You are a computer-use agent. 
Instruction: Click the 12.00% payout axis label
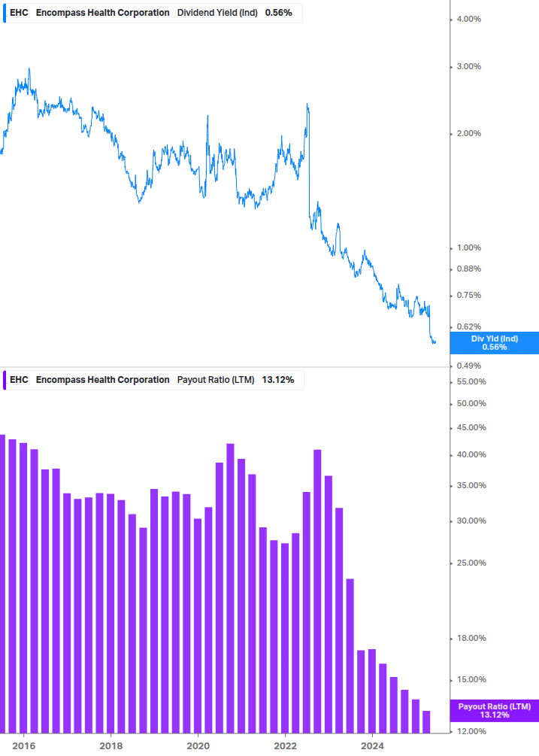pyautogui.click(x=471, y=731)
